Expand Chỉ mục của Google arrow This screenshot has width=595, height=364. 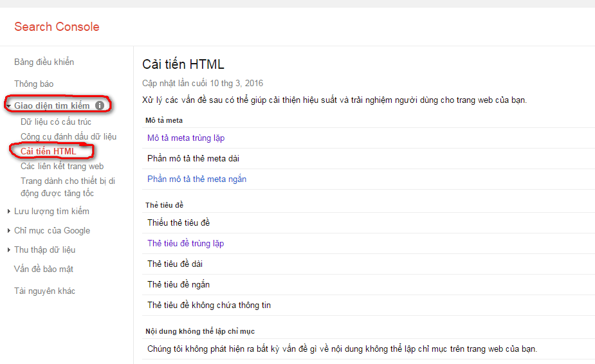(x=8, y=231)
